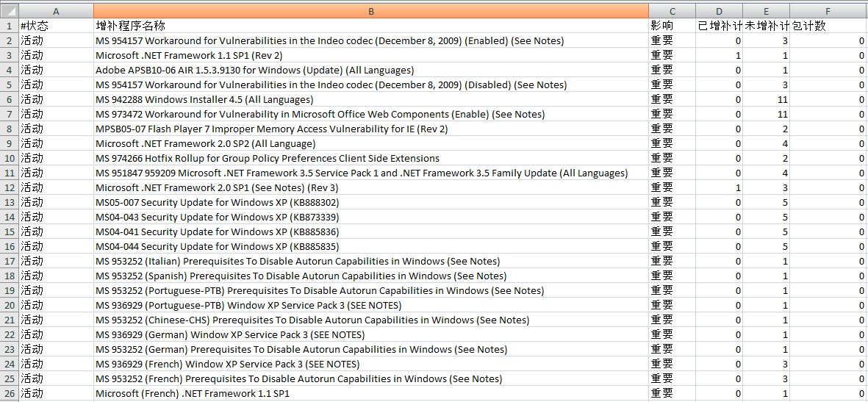This screenshot has height=402, width=868.
Task: Select 'MS 954157 Workaround ... (Enabled)' cell
Action: (371, 41)
